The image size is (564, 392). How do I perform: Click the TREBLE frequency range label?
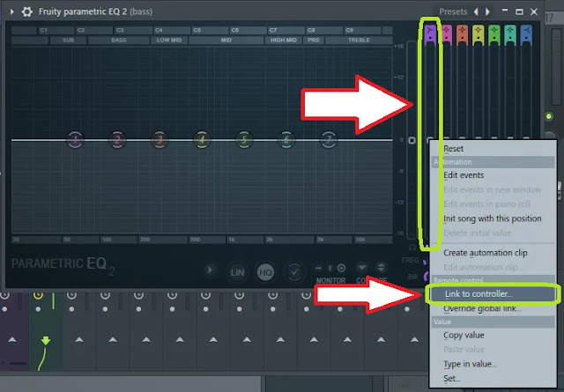(359, 40)
